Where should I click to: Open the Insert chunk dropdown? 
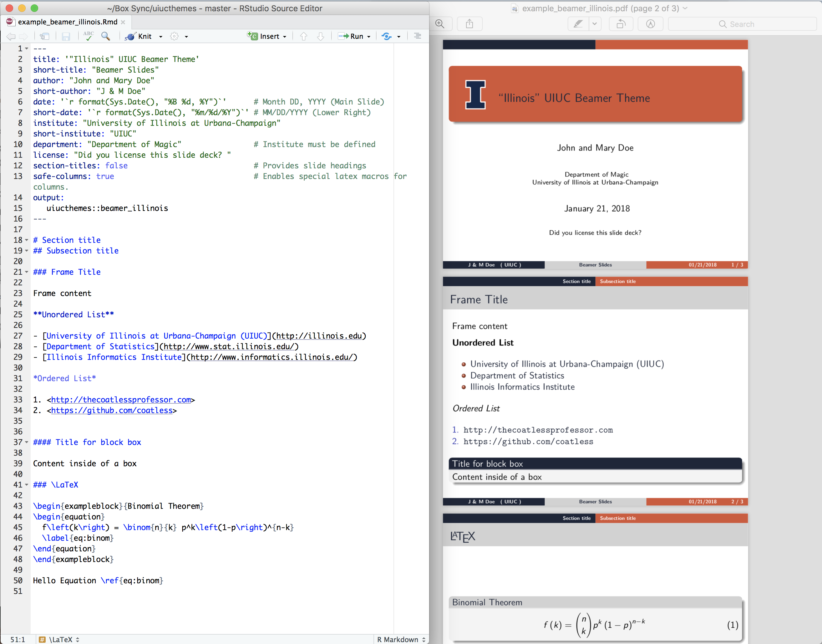285,37
